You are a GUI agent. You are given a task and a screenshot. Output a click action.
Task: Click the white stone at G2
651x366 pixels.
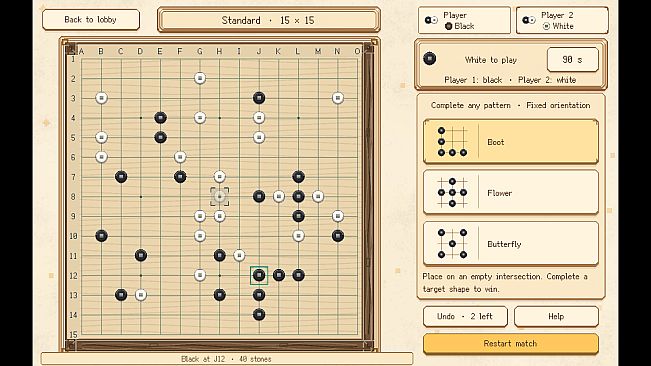200,78
